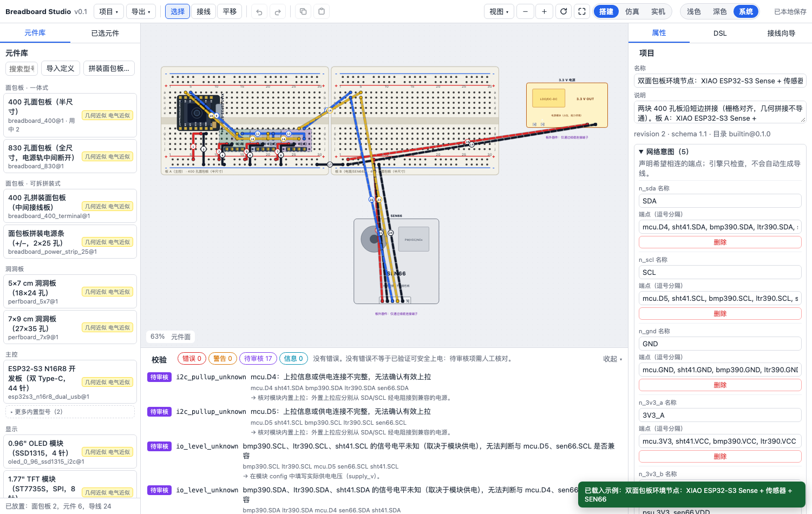
Task: Open the 视图 view dropdown
Action: 499,11
